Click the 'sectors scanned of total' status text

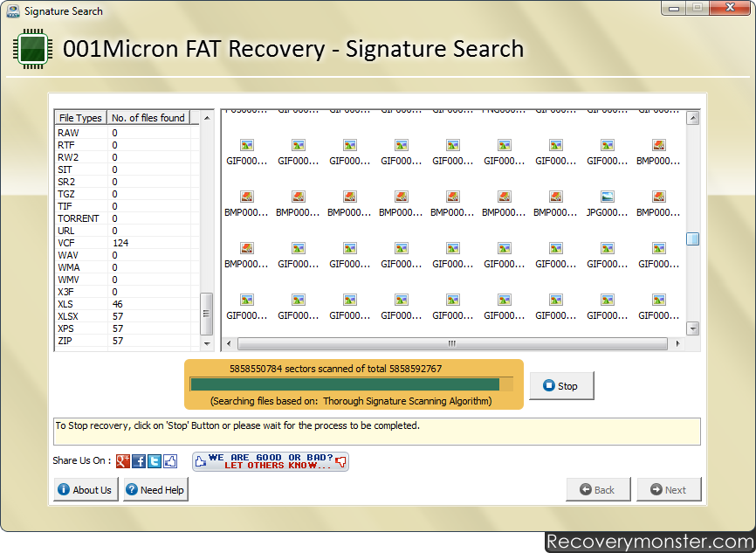(x=335, y=369)
